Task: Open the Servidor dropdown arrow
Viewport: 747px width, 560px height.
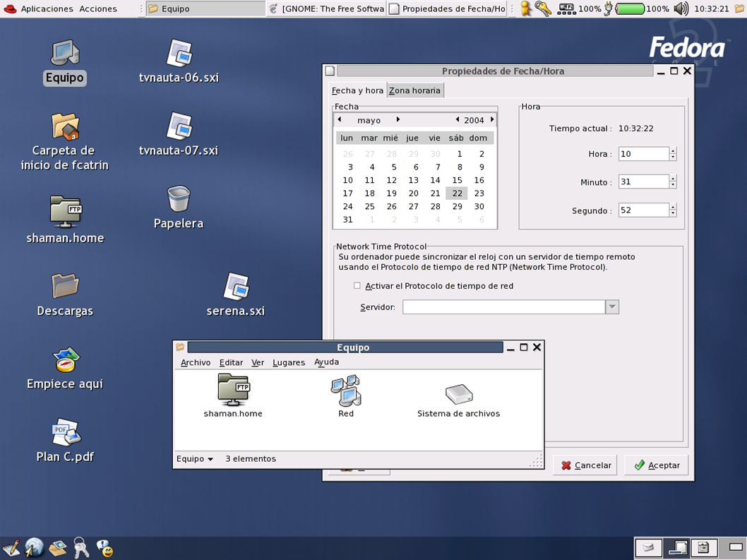Action: [x=612, y=307]
